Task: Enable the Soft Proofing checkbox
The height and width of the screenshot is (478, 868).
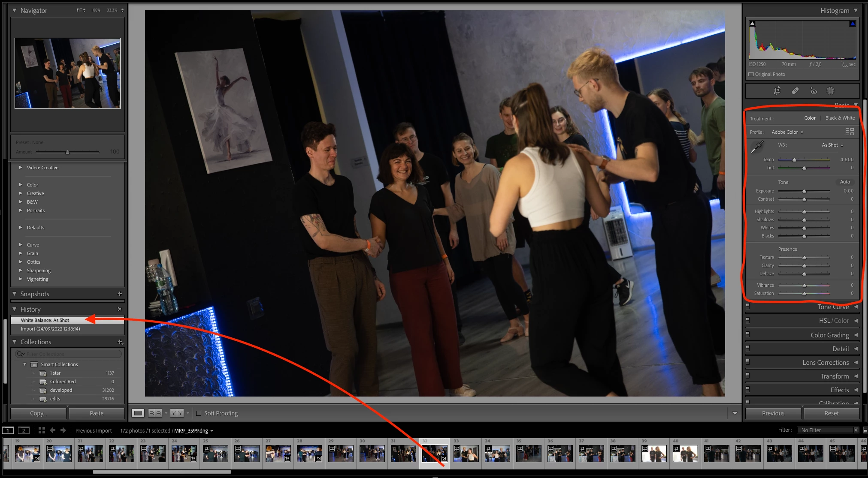Action: (199, 413)
